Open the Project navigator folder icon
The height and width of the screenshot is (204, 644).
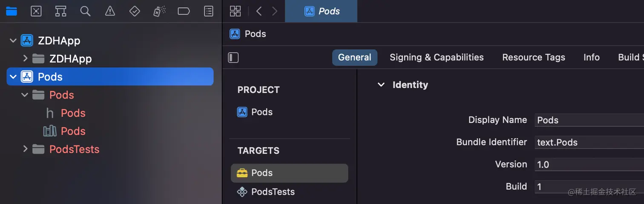11,11
